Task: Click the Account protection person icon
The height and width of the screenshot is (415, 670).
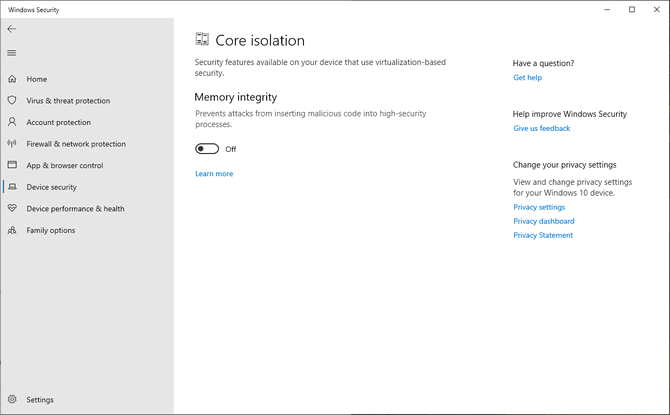Action: (12, 122)
